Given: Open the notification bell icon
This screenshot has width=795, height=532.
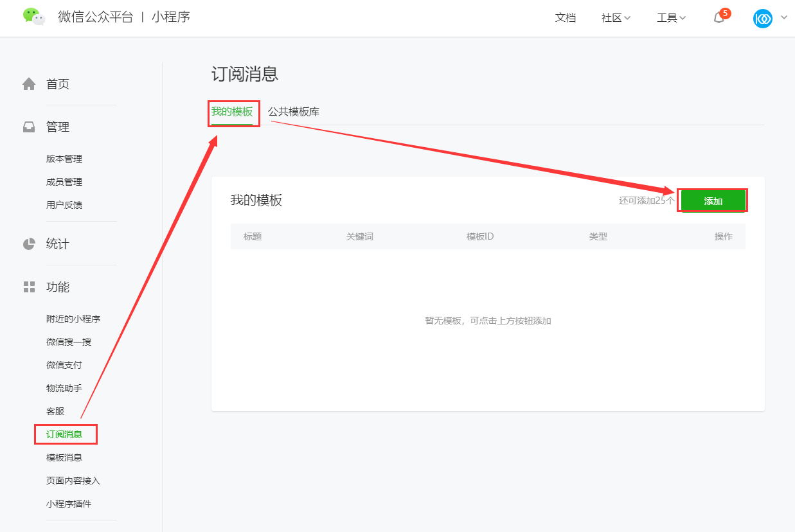Looking at the screenshot, I should click(x=719, y=18).
